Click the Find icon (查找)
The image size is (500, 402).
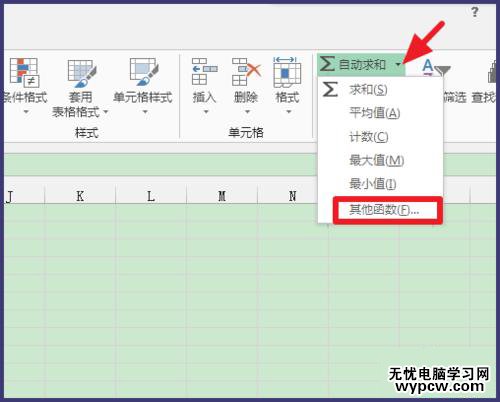coord(492,72)
